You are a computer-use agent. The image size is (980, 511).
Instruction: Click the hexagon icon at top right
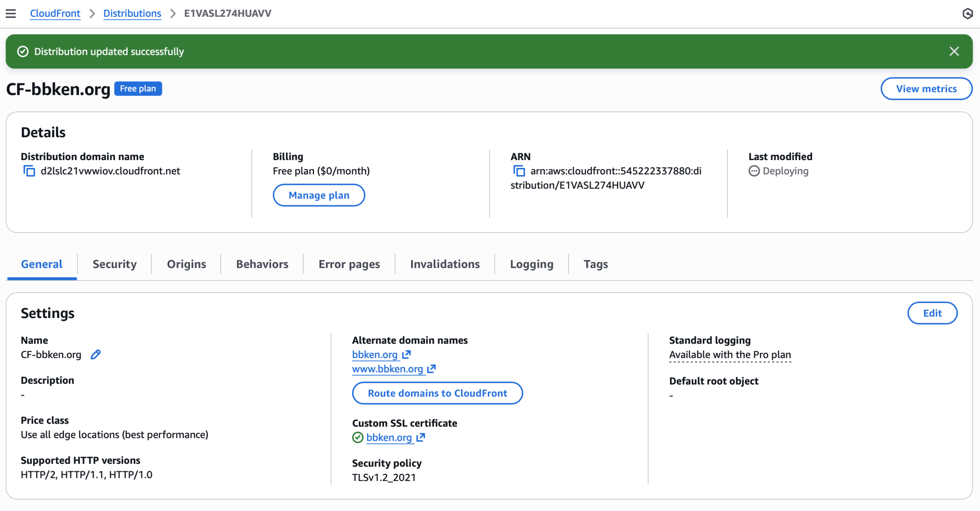tap(967, 14)
